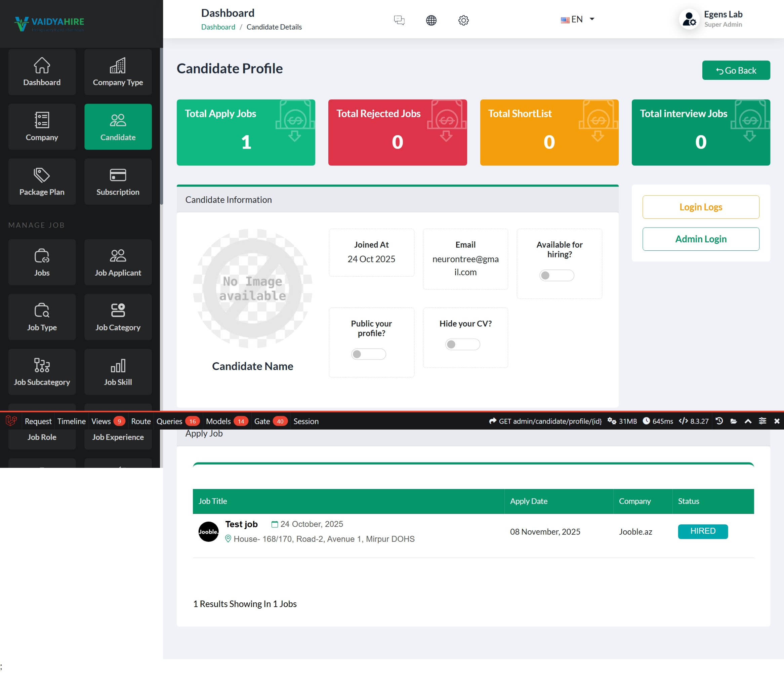Open Job Subcategory sidebar tile

(x=42, y=372)
